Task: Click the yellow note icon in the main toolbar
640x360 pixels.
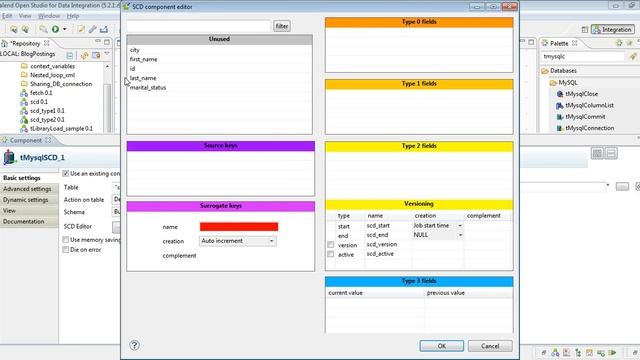Action: click(x=81, y=29)
